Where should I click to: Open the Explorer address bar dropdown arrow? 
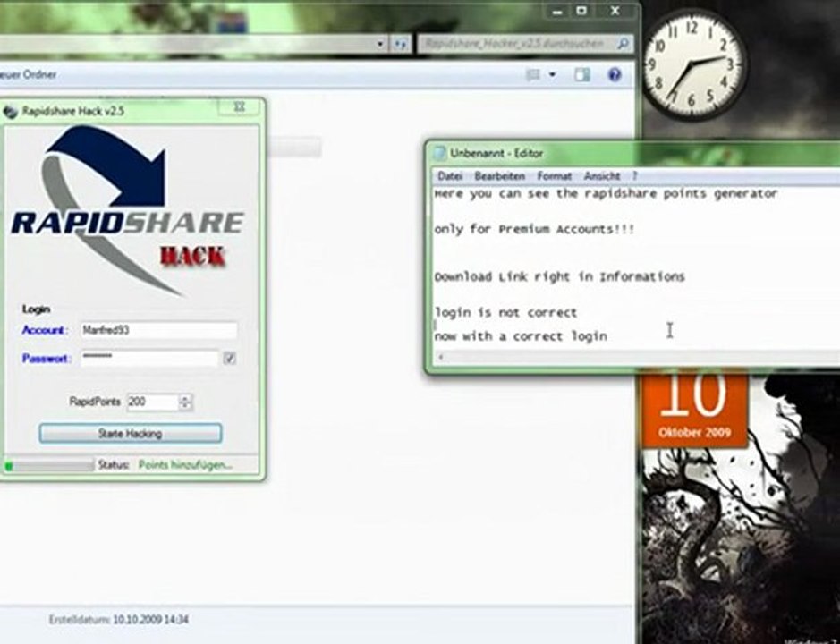(x=380, y=44)
